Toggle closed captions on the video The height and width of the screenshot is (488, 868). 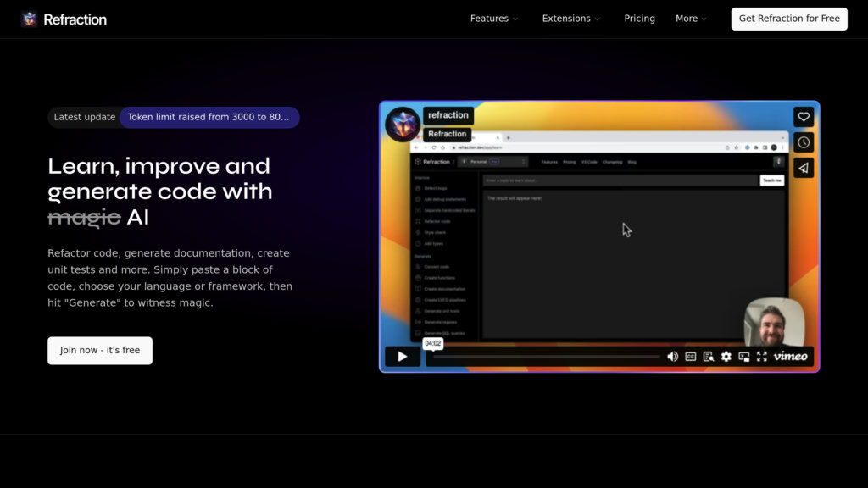[x=691, y=357]
